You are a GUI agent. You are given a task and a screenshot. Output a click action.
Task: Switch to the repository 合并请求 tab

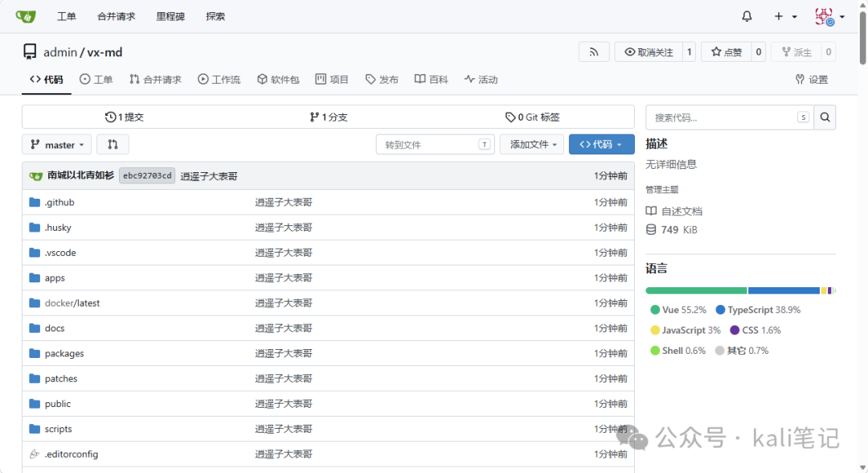tap(156, 79)
